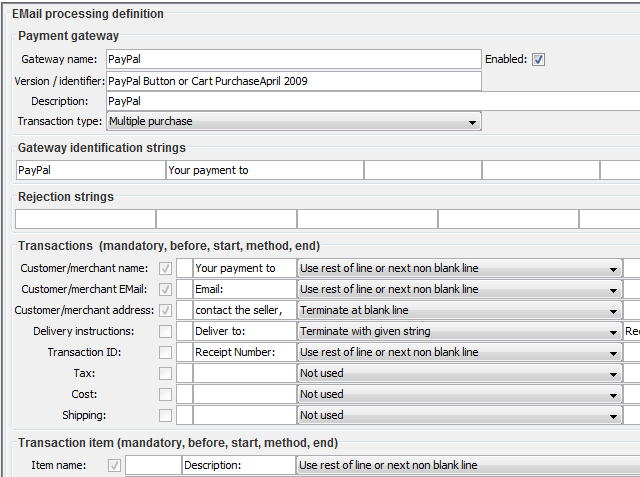Click the third Rejection strings field
Image resolution: width=640 pixels, height=477 pixels.
(x=367, y=219)
